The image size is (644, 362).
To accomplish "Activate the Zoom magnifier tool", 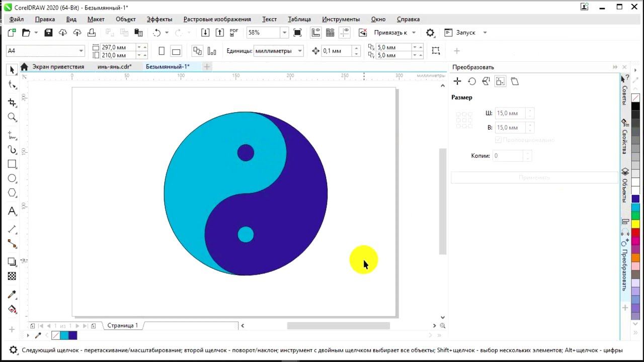I will tap(12, 117).
